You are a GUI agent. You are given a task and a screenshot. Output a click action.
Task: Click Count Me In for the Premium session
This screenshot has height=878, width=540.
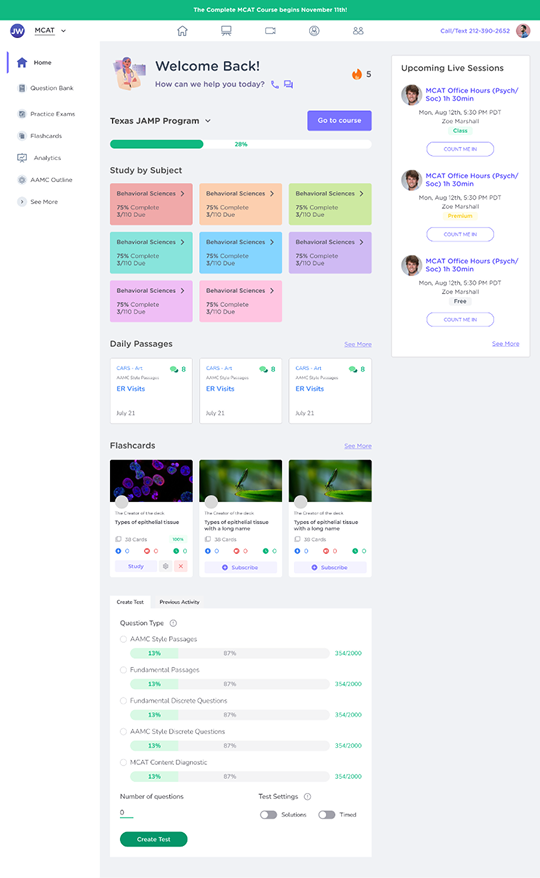click(460, 234)
